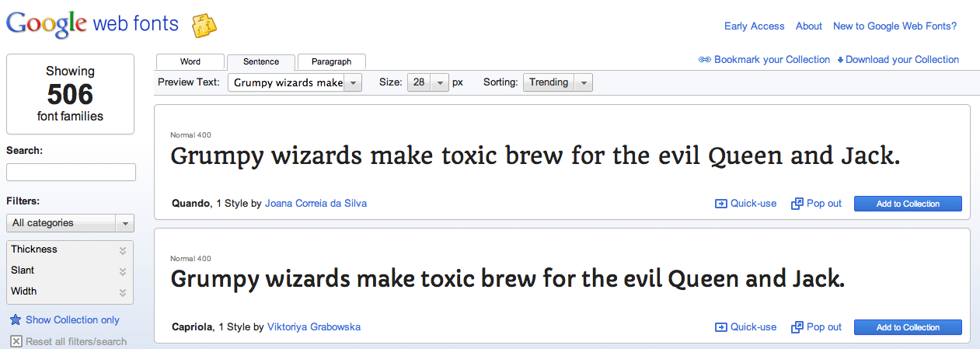Click Show Collection only link text
The height and width of the screenshot is (349, 980).
pyautogui.click(x=72, y=320)
